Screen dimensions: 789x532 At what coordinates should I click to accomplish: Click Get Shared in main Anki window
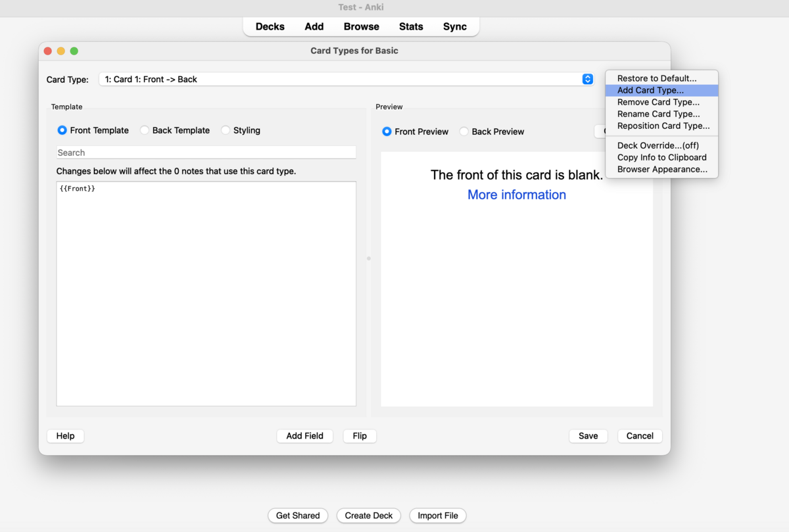tap(298, 516)
